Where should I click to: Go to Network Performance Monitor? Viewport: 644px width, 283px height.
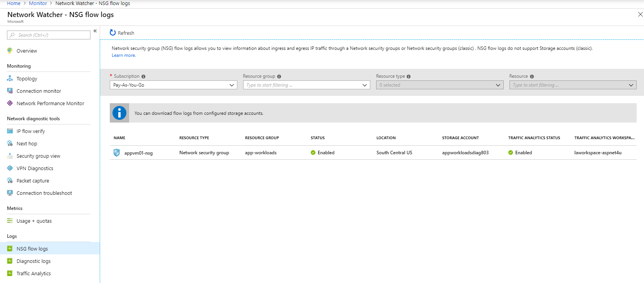50,103
